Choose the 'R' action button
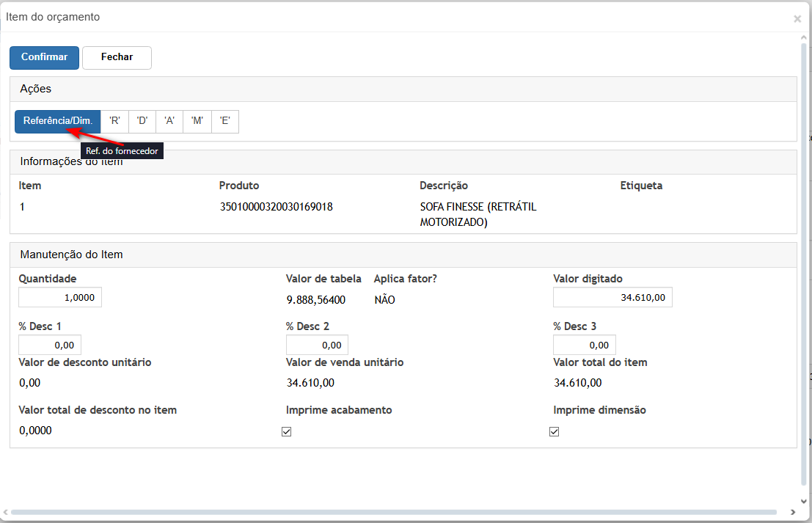The width and height of the screenshot is (812, 523). tap(114, 121)
